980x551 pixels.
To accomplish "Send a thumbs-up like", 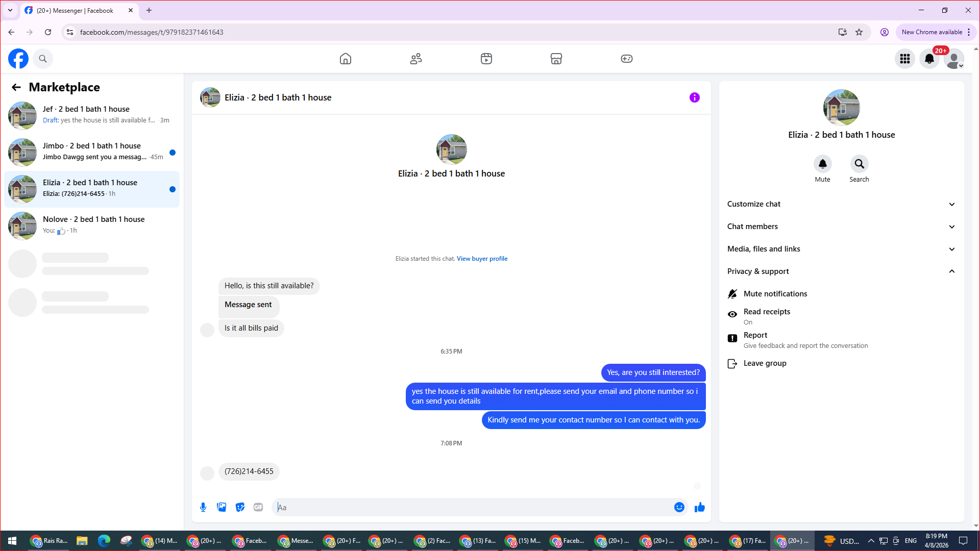I will click(x=700, y=507).
